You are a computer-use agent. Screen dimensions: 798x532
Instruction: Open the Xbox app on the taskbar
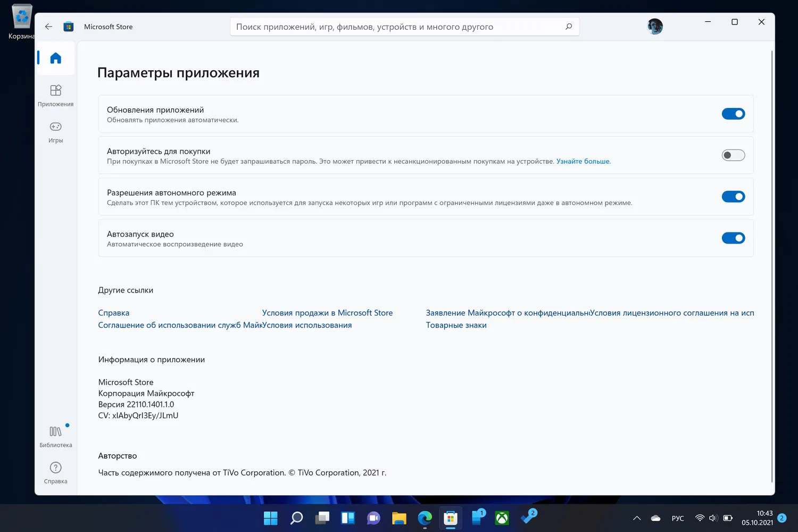click(x=502, y=518)
